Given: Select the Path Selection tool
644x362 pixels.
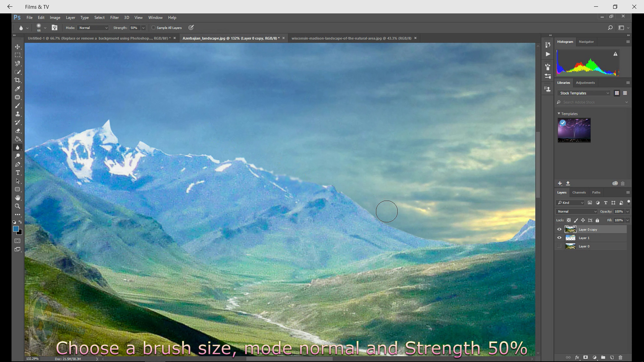Looking at the screenshot, I should [18, 181].
